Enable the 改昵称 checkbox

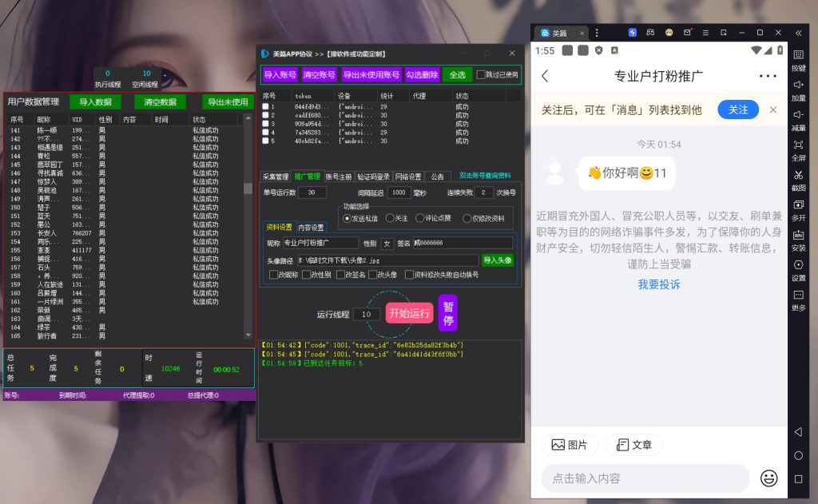click(273, 275)
